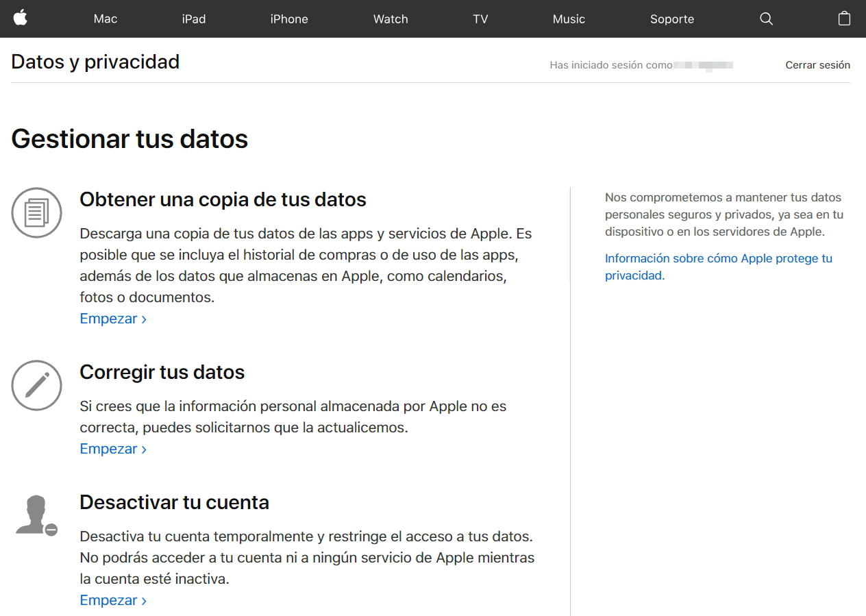Screen dimensions: 866x616
Task: Click the Corregir tus datos heading
Action: pyautogui.click(x=162, y=372)
